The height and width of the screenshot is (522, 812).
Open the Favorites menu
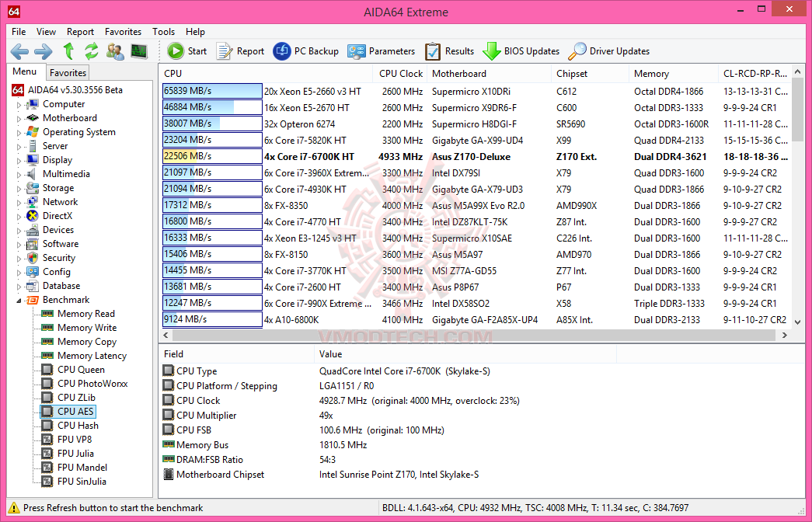click(124, 32)
